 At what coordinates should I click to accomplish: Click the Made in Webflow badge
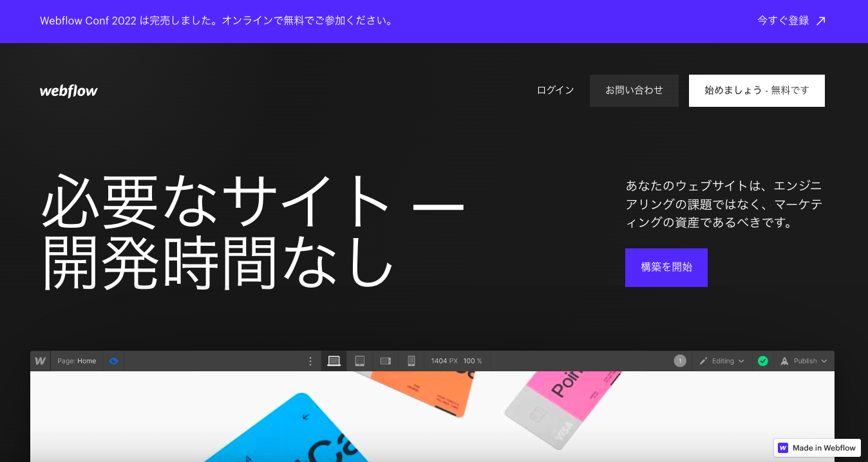817,448
